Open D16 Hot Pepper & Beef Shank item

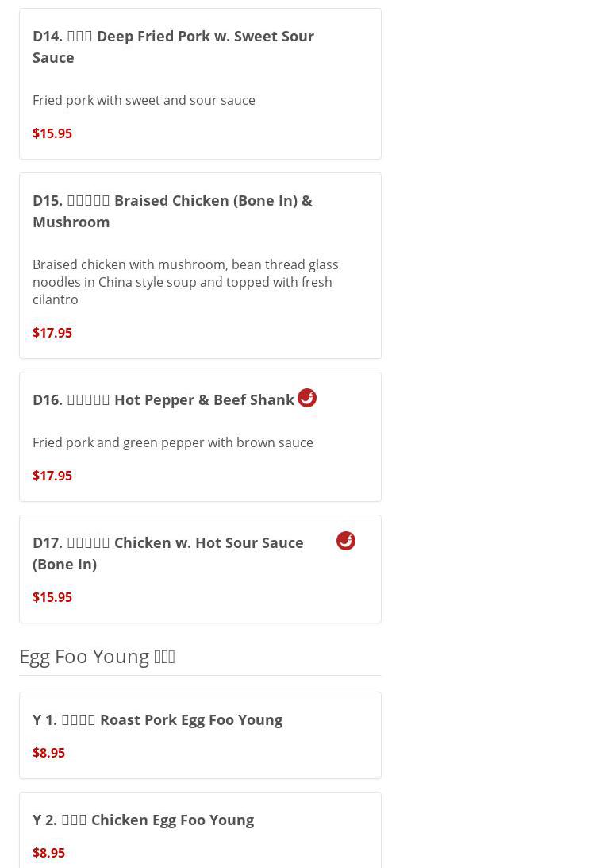pos(163,399)
